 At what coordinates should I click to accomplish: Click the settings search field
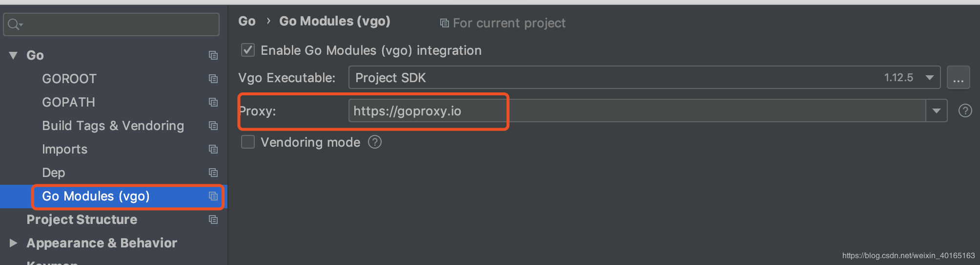[x=117, y=24]
